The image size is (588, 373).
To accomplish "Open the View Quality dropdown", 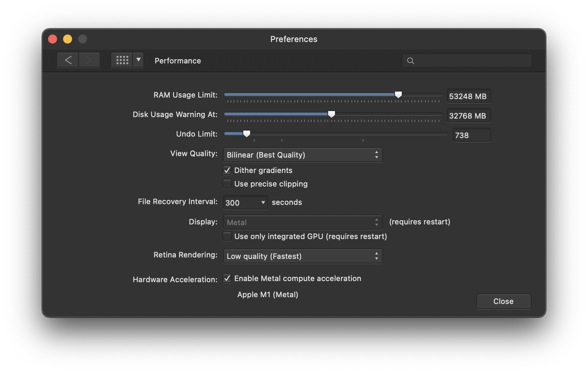I will pyautogui.click(x=303, y=155).
